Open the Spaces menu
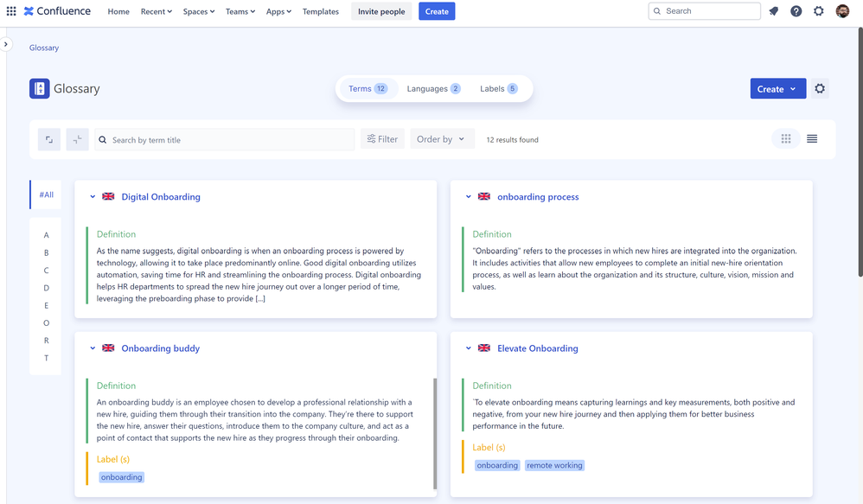The width and height of the screenshot is (863, 504). point(198,11)
